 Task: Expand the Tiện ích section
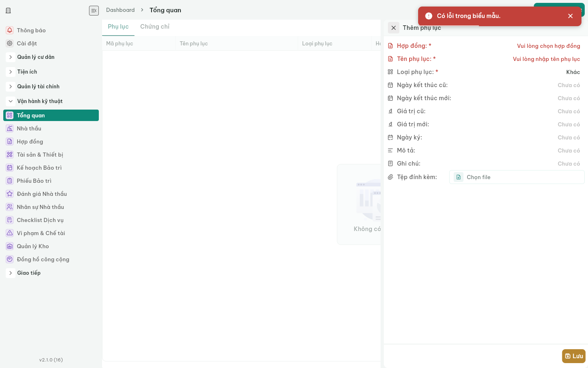(11, 72)
